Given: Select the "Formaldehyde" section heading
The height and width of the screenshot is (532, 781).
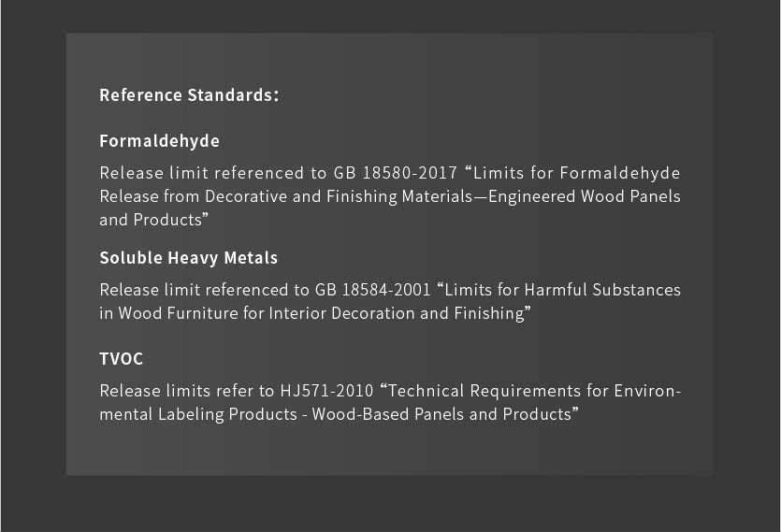Looking at the screenshot, I should coord(159,141).
